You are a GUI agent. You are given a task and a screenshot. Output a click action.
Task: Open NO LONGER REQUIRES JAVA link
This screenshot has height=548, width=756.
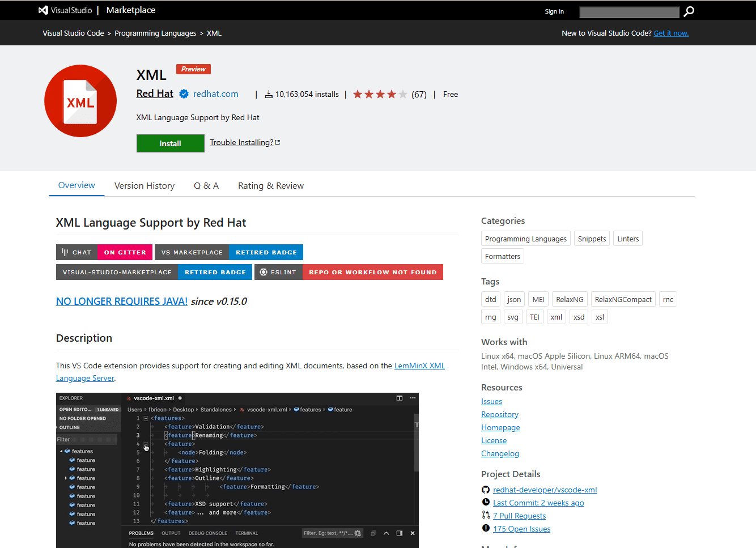click(121, 301)
